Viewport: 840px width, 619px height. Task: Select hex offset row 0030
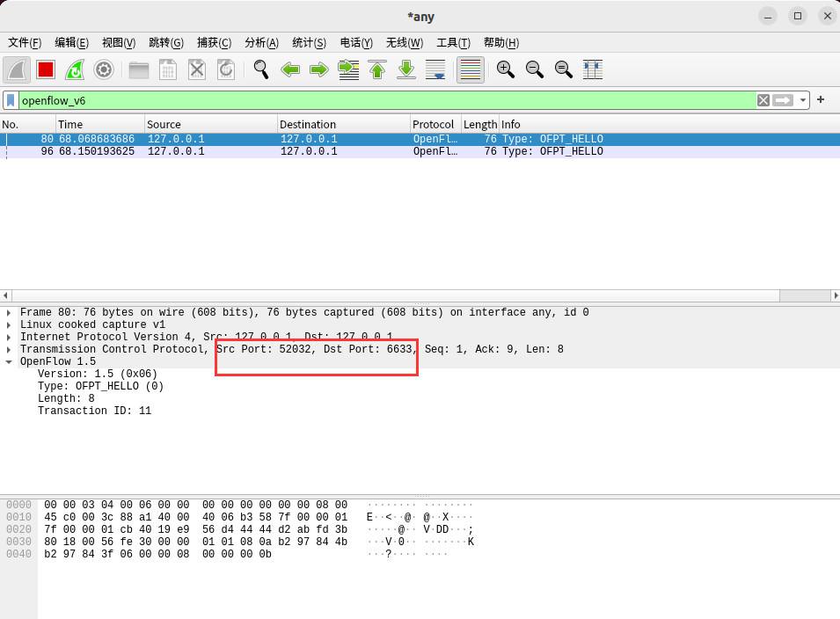pos(18,542)
